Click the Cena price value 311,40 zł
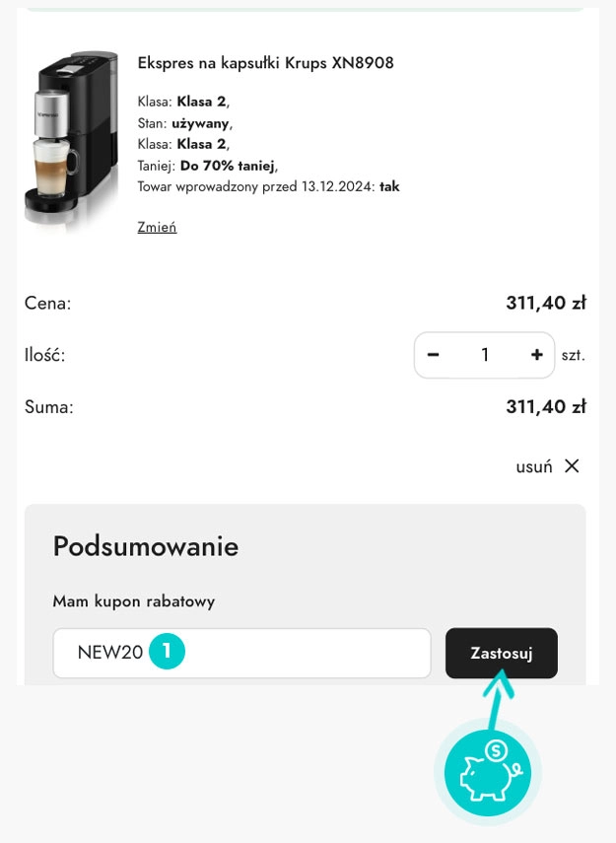 (x=545, y=304)
